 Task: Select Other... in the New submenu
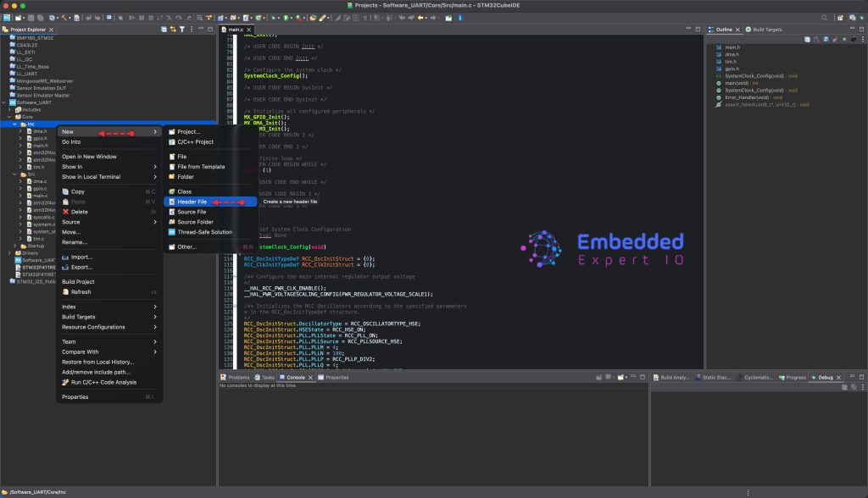point(210,246)
